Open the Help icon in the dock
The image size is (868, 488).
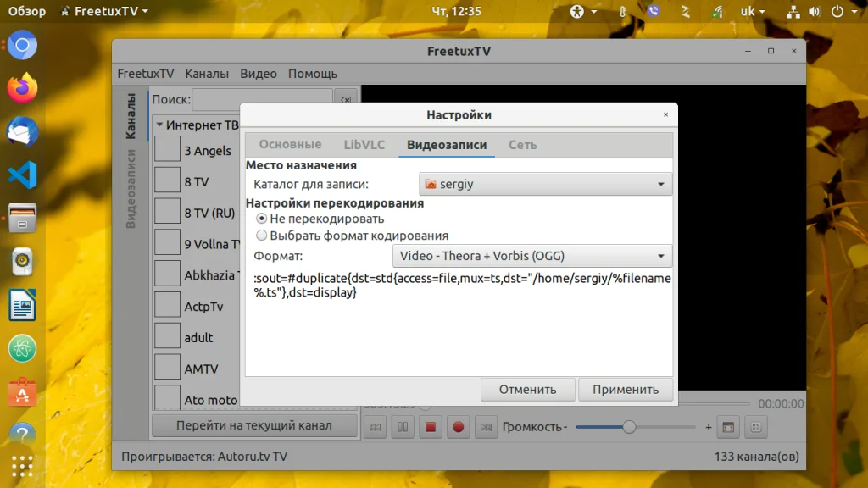pos(22,435)
